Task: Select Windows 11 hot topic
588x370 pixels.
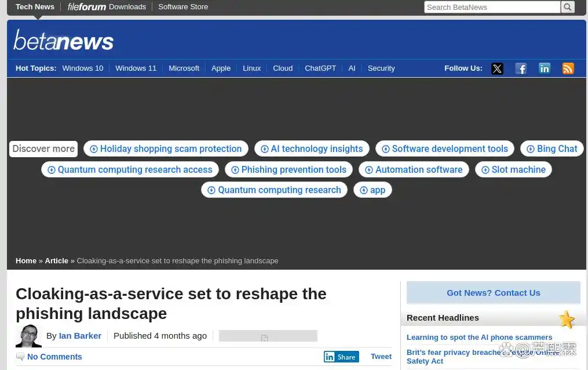Action: click(x=136, y=68)
